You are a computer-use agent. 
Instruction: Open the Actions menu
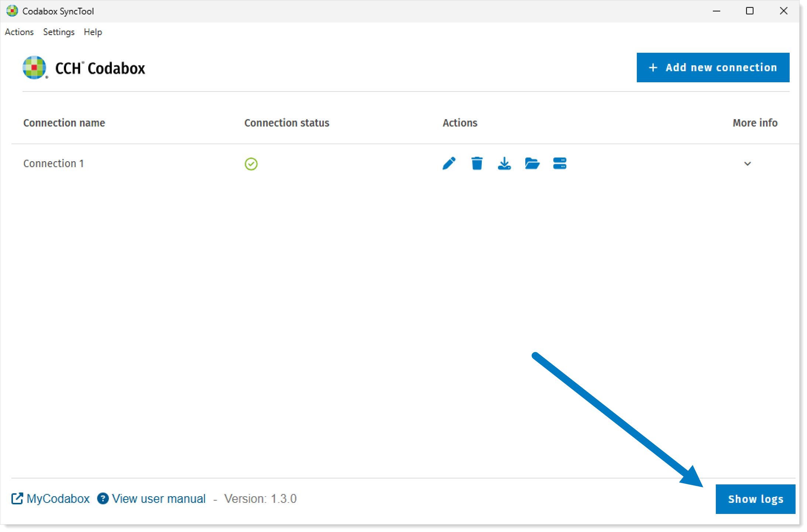pos(19,32)
